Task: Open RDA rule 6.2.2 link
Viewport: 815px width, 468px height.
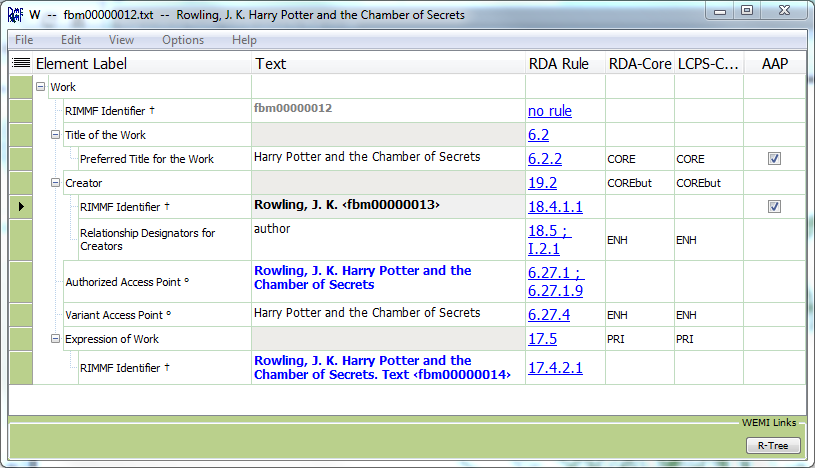Action: [545, 159]
